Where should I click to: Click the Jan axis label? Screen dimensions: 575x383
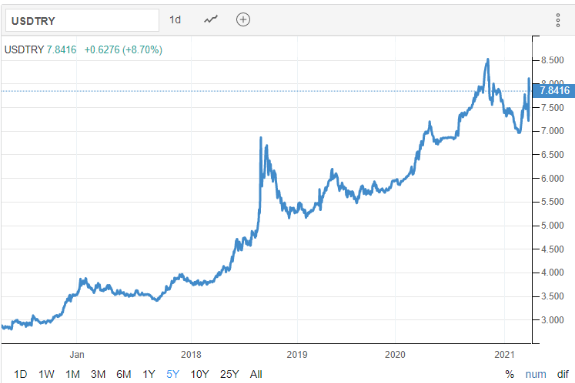point(77,355)
